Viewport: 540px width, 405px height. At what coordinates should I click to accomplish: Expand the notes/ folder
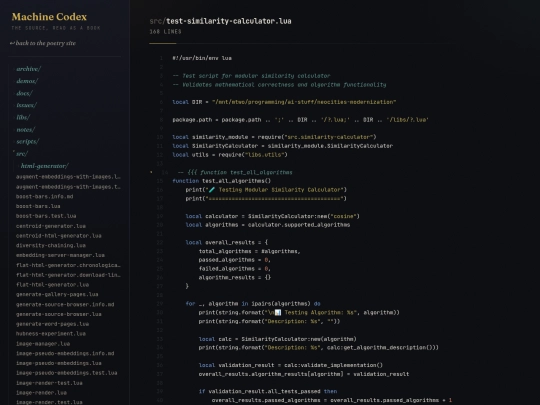click(25, 129)
